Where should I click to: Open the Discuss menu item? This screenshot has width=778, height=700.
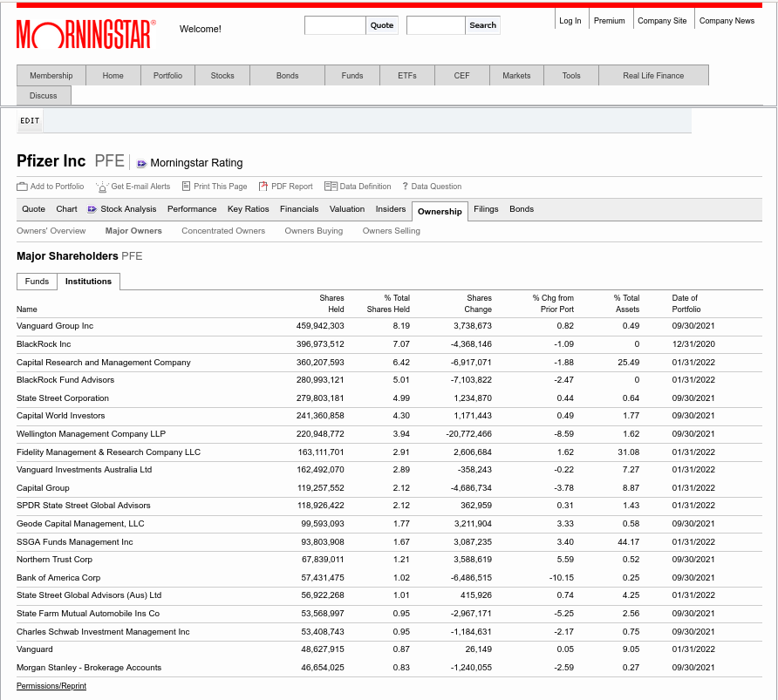tap(43, 96)
